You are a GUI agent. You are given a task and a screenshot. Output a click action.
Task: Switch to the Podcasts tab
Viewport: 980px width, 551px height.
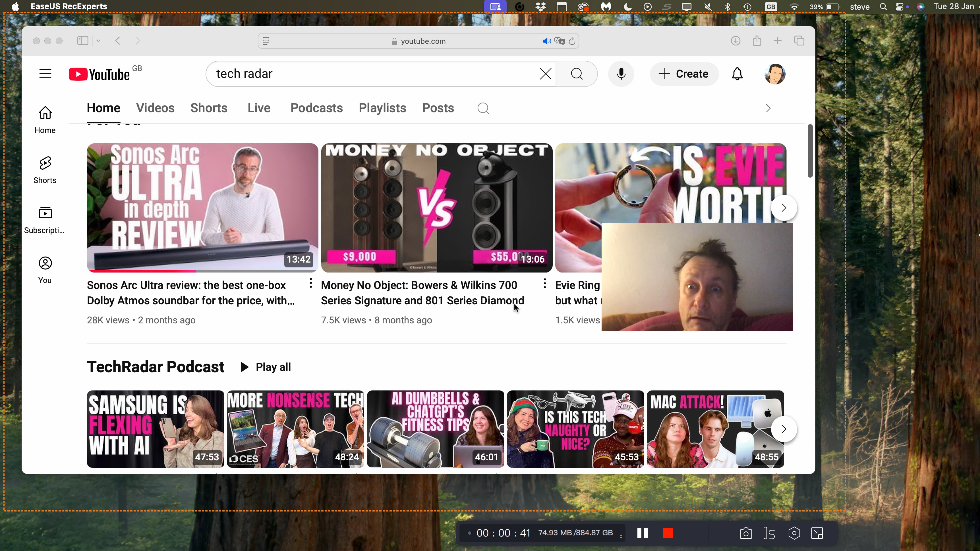(316, 108)
